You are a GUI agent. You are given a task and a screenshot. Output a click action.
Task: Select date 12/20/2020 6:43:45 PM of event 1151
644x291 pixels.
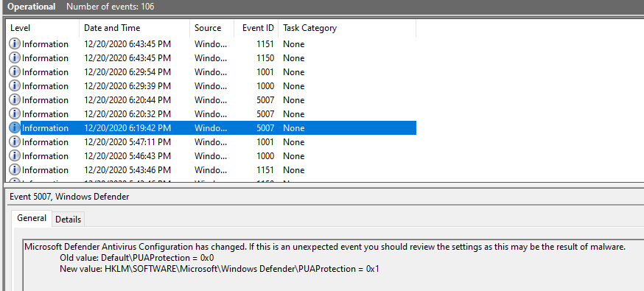[x=127, y=44]
